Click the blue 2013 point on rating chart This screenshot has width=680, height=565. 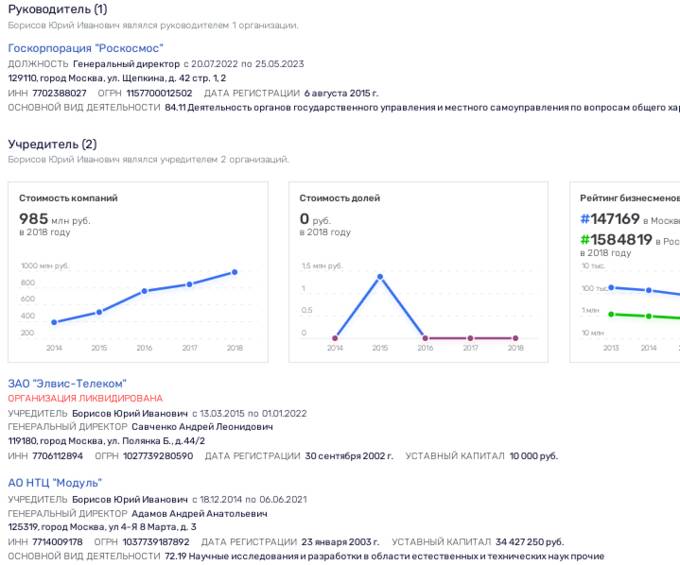coord(611,288)
